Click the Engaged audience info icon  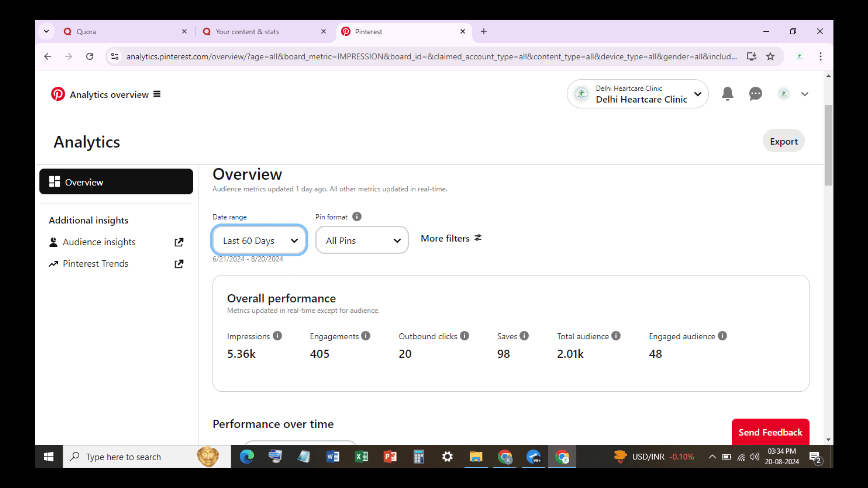[722, 336]
